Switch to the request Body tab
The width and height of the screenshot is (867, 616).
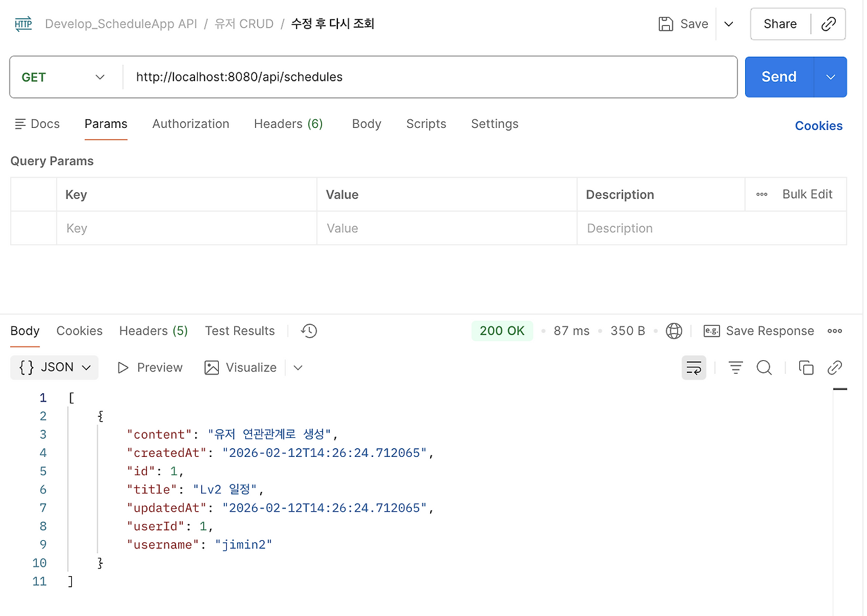pyautogui.click(x=366, y=124)
